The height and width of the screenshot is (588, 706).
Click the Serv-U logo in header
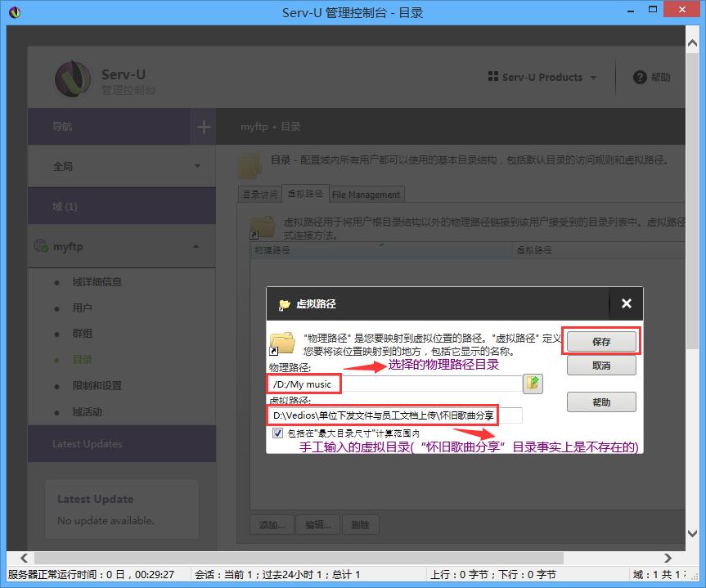pos(73,79)
